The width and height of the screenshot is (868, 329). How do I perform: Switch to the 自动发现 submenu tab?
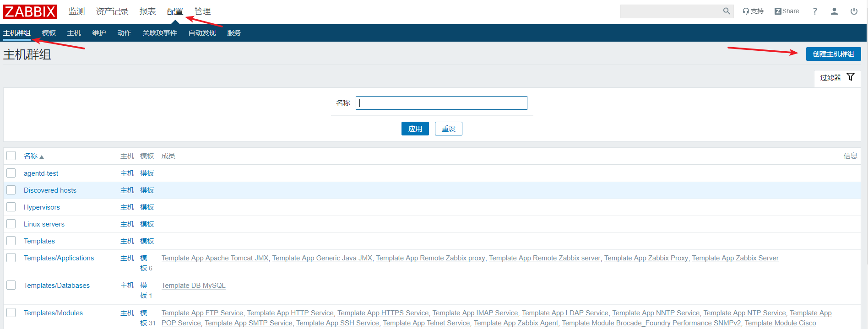[202, 33]
